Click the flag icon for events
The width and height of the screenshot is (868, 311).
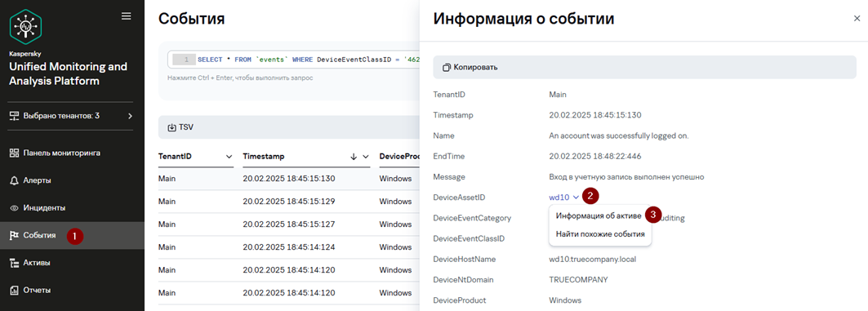(15, 235)
